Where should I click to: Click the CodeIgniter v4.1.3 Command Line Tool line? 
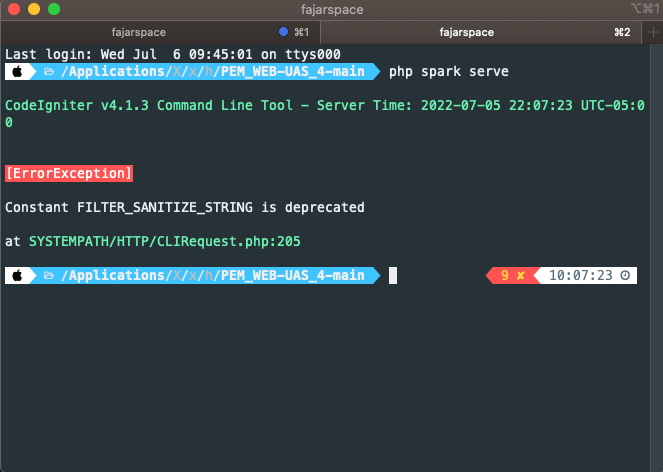325,113
